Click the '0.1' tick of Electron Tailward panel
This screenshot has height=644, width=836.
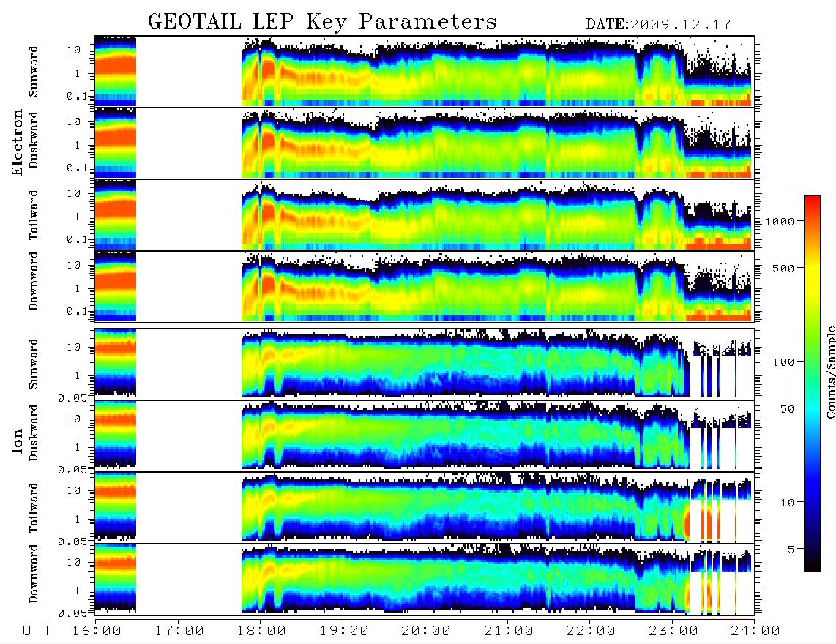click(x=78, y=239)
